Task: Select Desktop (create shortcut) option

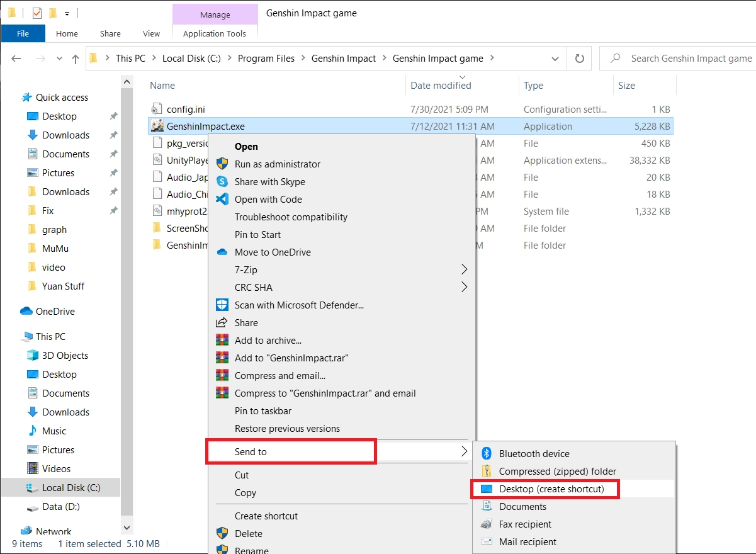Action: (545, 489)
